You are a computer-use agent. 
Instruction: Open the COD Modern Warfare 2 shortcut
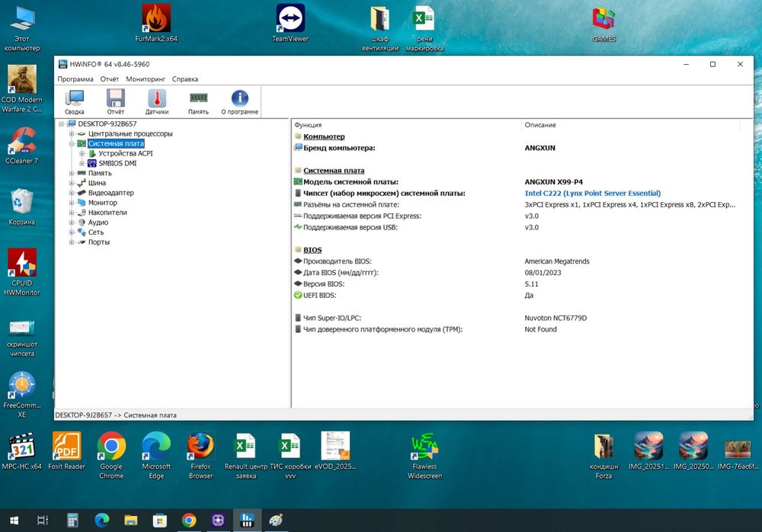click(x=22, y=89)
